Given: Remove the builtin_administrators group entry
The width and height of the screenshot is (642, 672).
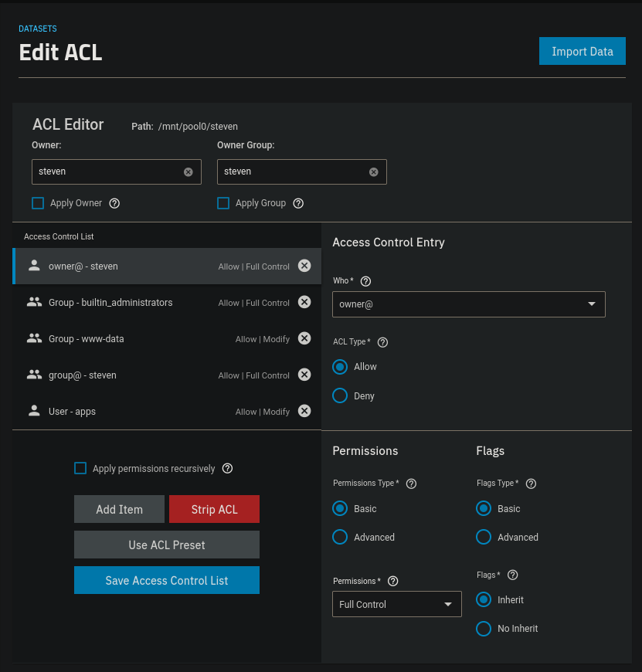Looking at the screenshot, I should [304, 302].
